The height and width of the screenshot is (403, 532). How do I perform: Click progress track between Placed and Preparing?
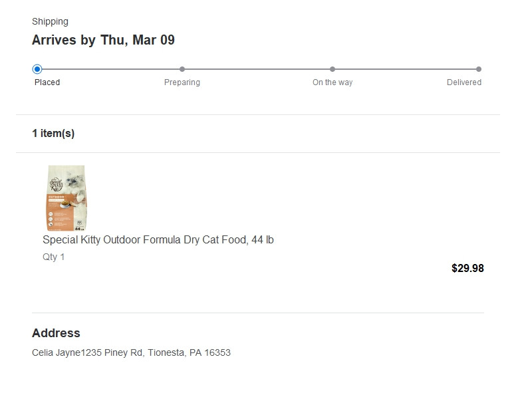click(110, 69)
